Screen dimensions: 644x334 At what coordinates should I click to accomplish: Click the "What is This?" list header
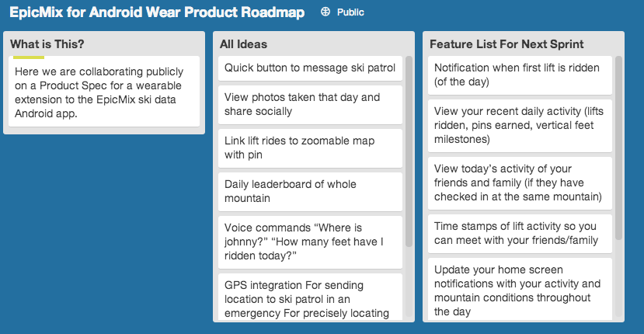pyautogui.click(x=47, y=44)
